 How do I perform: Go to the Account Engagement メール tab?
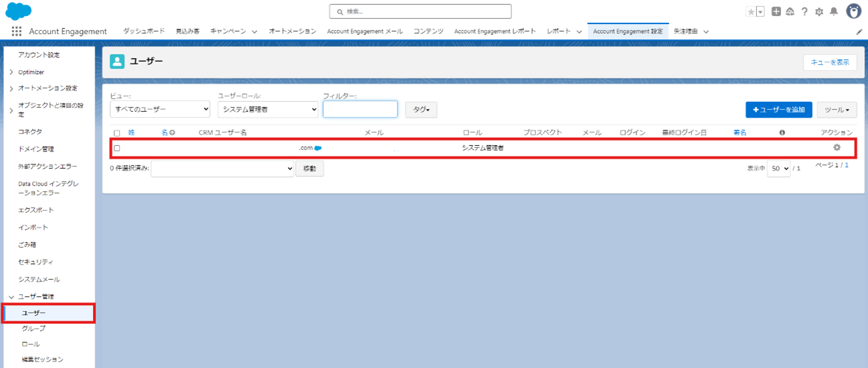click(365, 31)
